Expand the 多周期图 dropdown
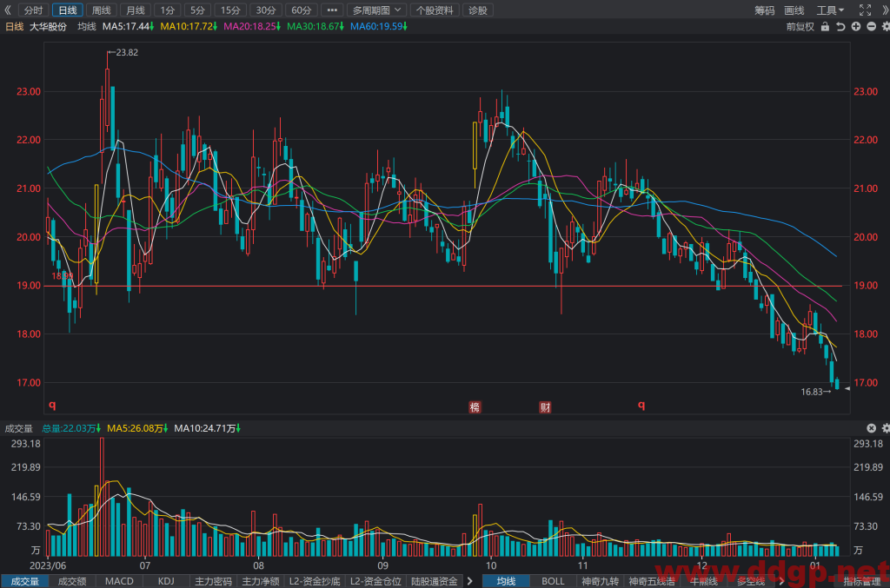Screen dimensions: 890x588 point(376,10)
